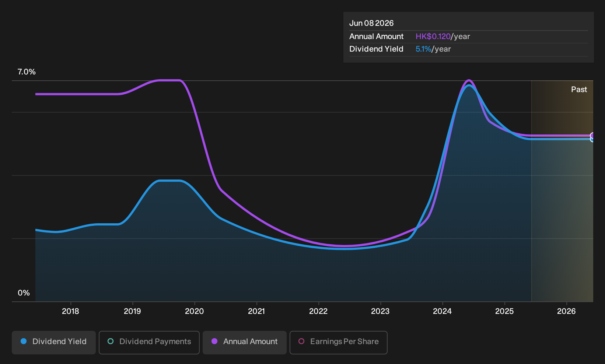Click the Dividend Yield tooltip row label
Screen dimensions: 605x364
coord(376,49)
